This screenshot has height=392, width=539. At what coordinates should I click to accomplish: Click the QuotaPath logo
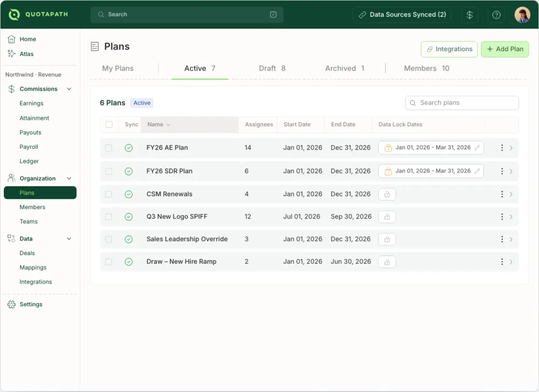pyautogui.click(x=38, y=15)
